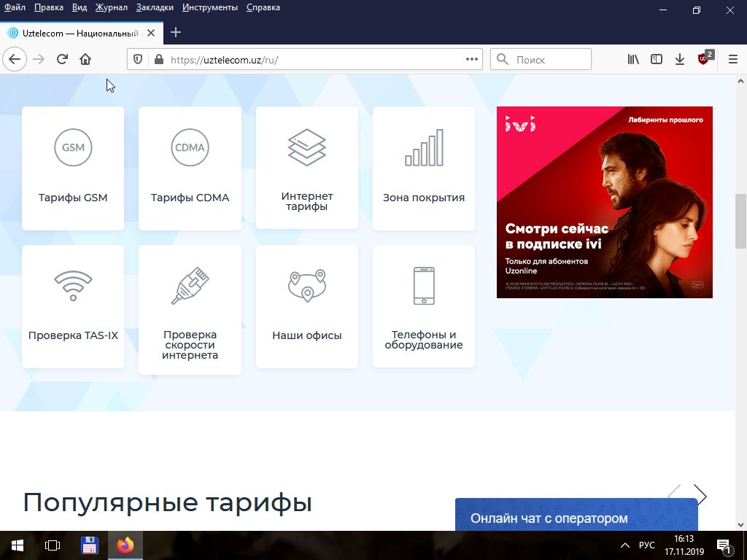Viewport: 747px width, 560px height.
Task: Open the Справка menu
Action: click(263, 7)
